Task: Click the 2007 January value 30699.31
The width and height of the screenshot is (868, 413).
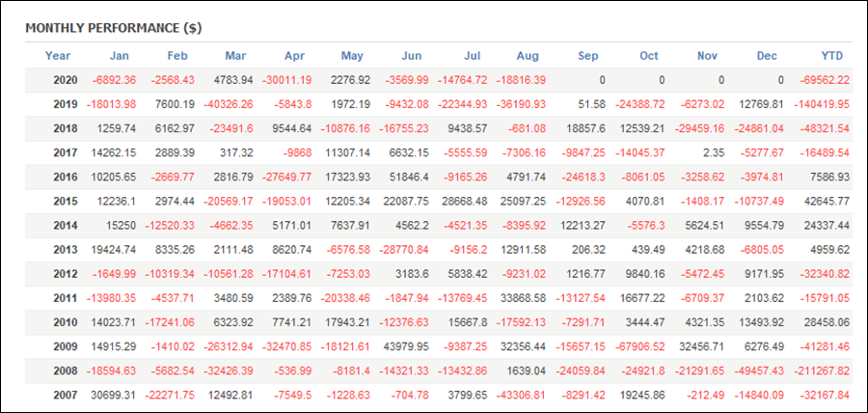Action: (113, 396)
